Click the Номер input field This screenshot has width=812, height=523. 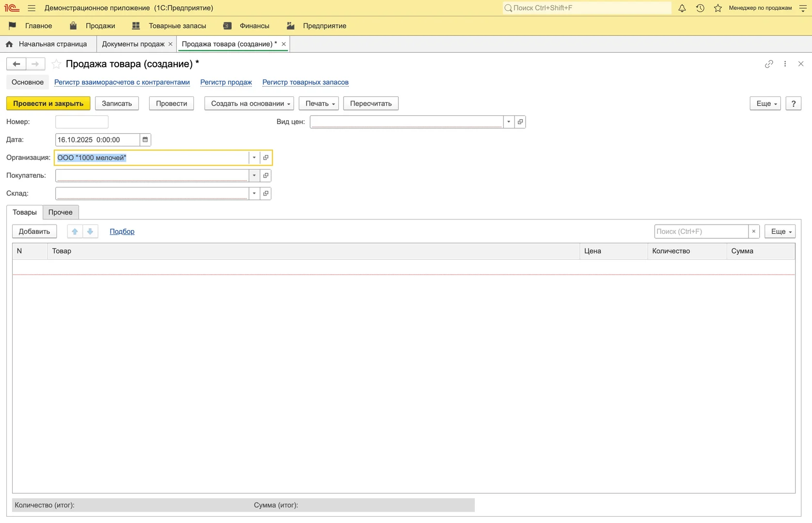(x=82, y=122)
